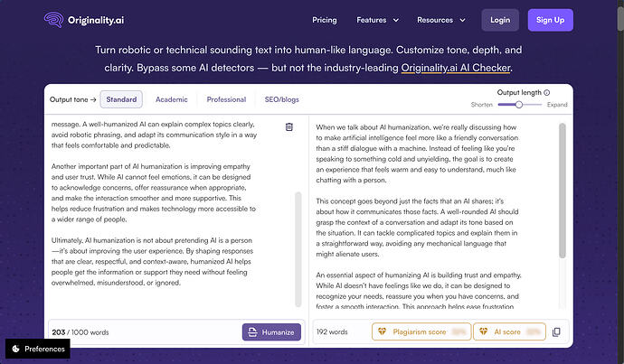Click the Sign Up button
Viewport: 624px width, 364px height.
coord(551,20)
